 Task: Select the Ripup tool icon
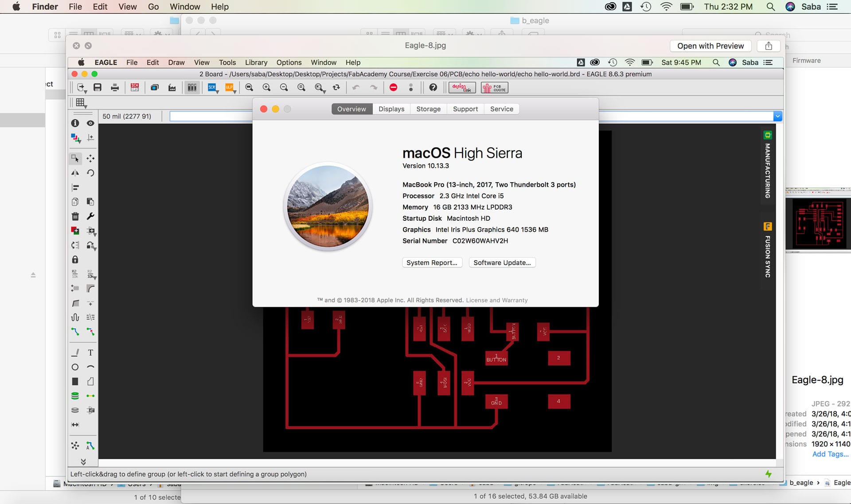pos(90,332)
